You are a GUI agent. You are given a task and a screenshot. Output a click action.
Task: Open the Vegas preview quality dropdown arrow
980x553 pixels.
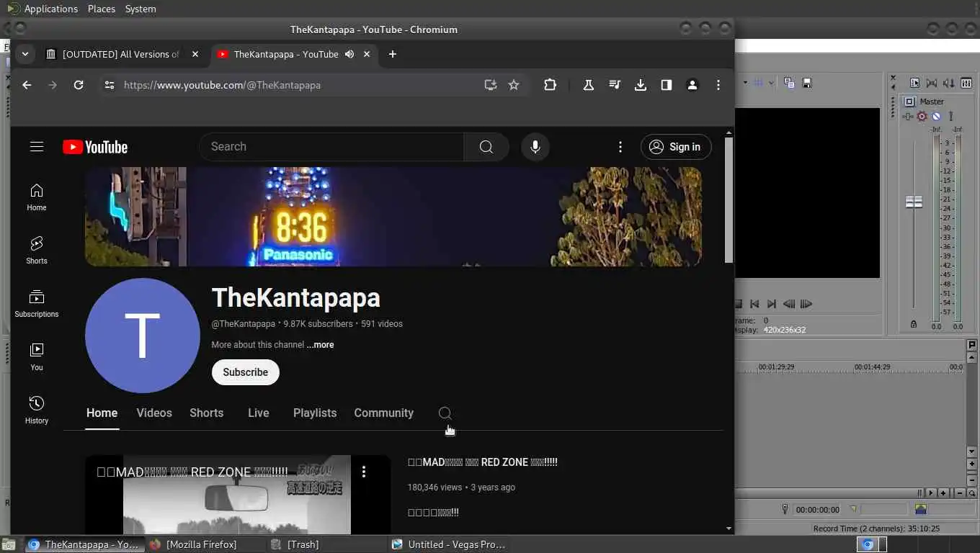click(x=745, y=83)
